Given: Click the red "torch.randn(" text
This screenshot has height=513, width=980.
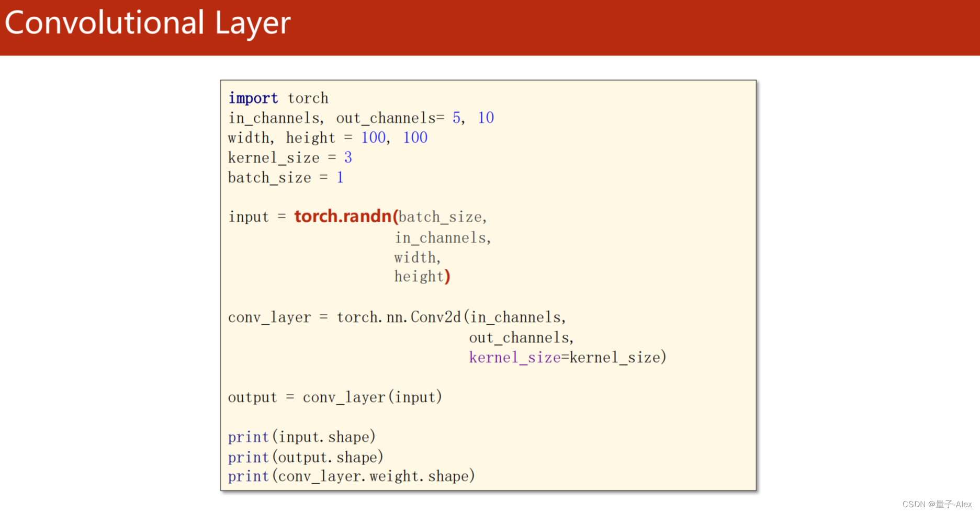Looking at the screenshot, I should [x=346, y=216].
